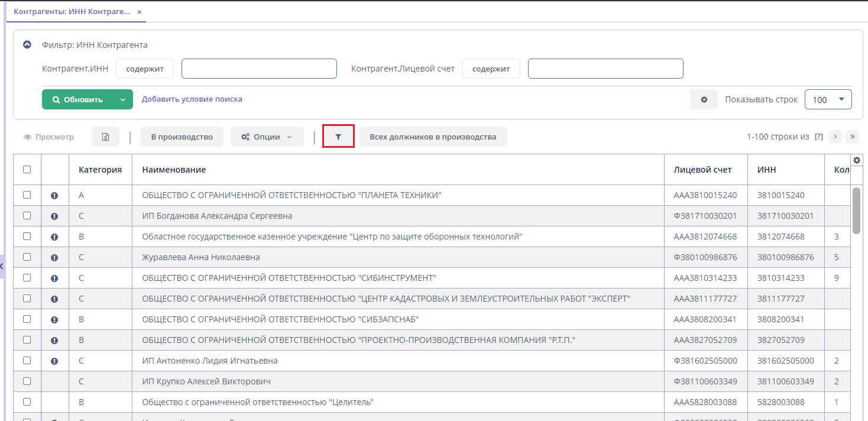Click the Категория column header
The width and height of the screenshot is (868, 421).
(100, 170)
